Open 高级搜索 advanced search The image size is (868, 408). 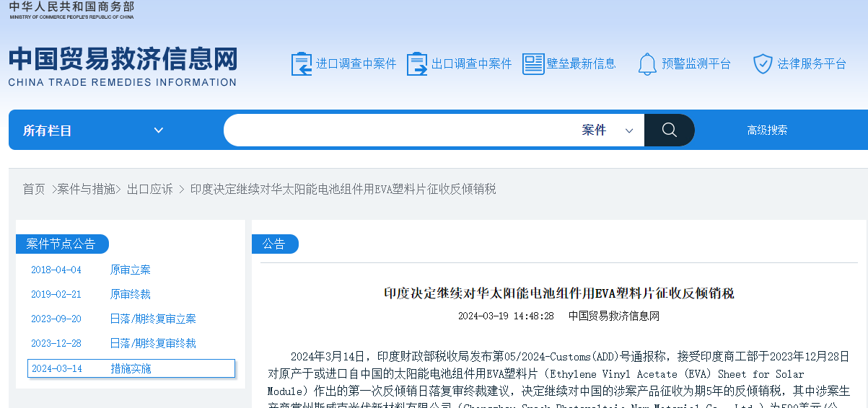[767, 130]
